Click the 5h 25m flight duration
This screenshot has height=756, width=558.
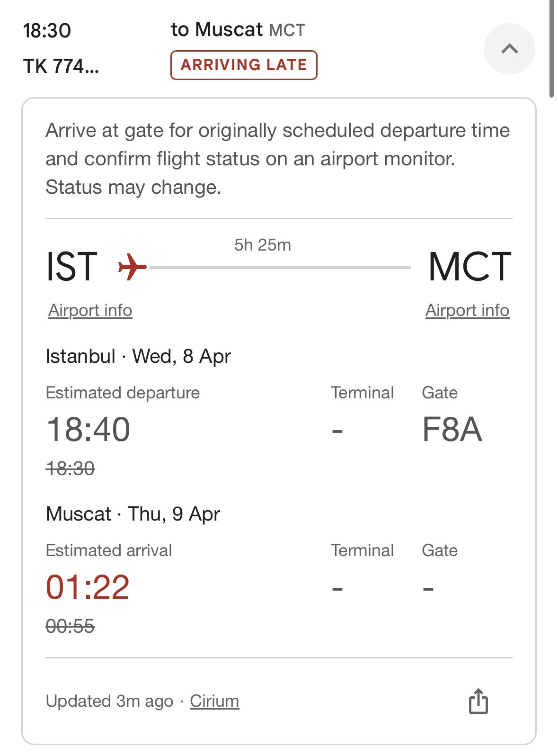pos(263,245)
